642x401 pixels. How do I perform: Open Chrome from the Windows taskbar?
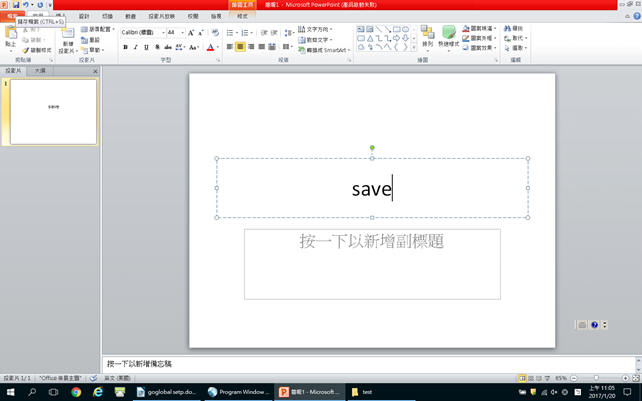76,392
